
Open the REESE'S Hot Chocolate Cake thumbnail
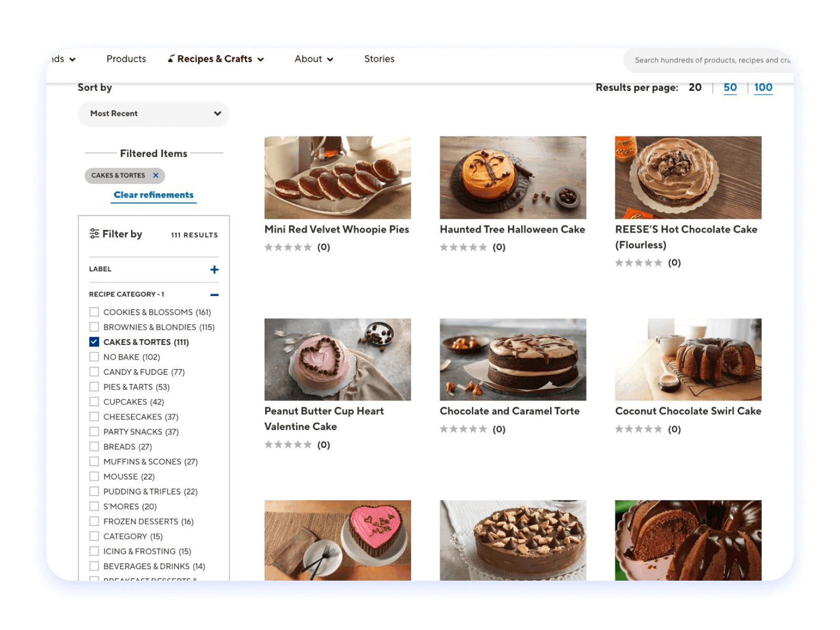(x=688, y=177)
